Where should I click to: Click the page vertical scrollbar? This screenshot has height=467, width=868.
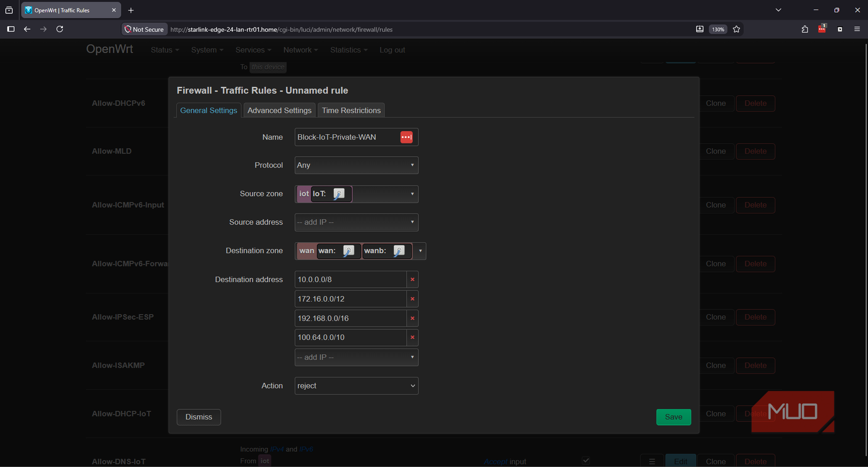click(x=865, y=250)
